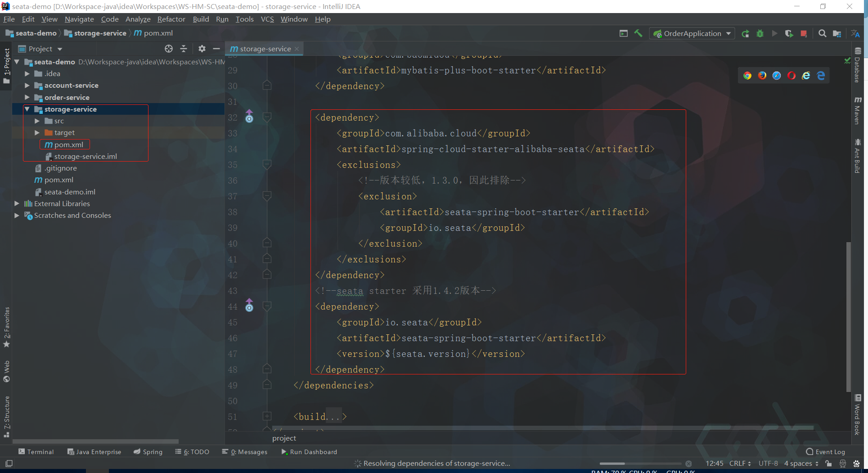Expand the src folder
This screenshot has height=473, width=868.
coord(37,121)
